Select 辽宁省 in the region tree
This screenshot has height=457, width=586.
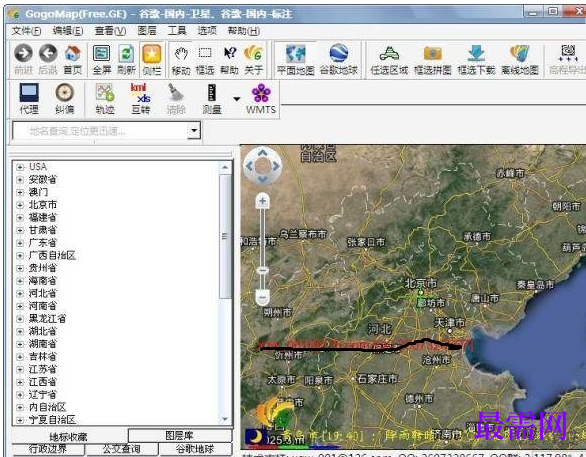pyautogui.click(x=43, y=395)
